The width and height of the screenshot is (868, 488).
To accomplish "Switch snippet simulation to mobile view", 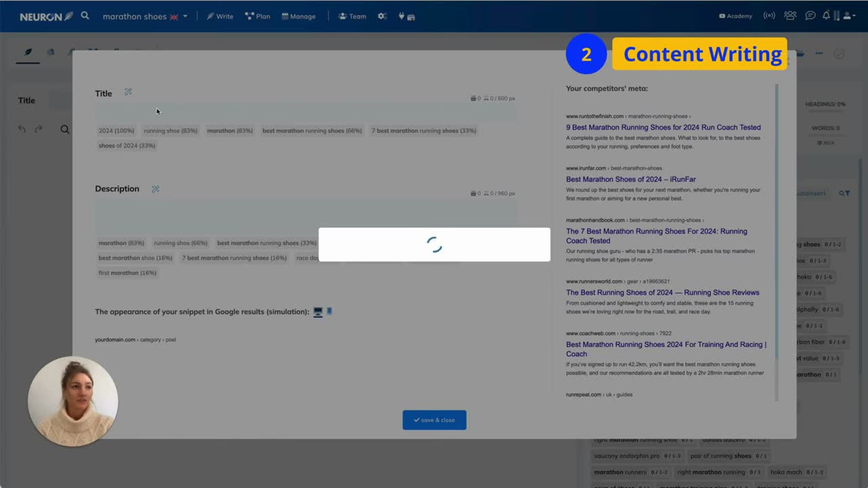I will click(x=330, y=312).
